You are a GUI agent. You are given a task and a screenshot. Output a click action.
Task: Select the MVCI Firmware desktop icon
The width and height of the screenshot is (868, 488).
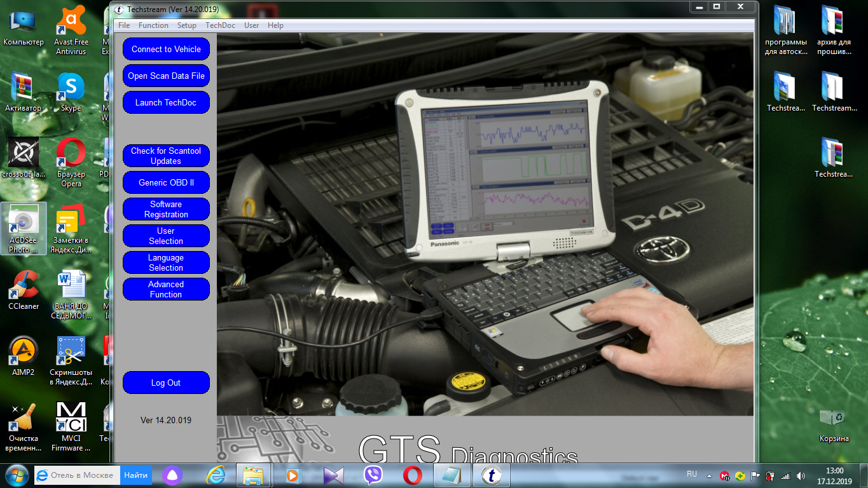click(71, 427)
